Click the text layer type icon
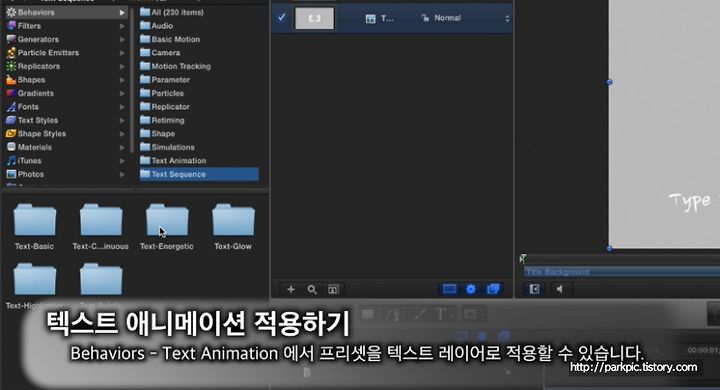Viewport: 720px width, 390px height. 371,18
